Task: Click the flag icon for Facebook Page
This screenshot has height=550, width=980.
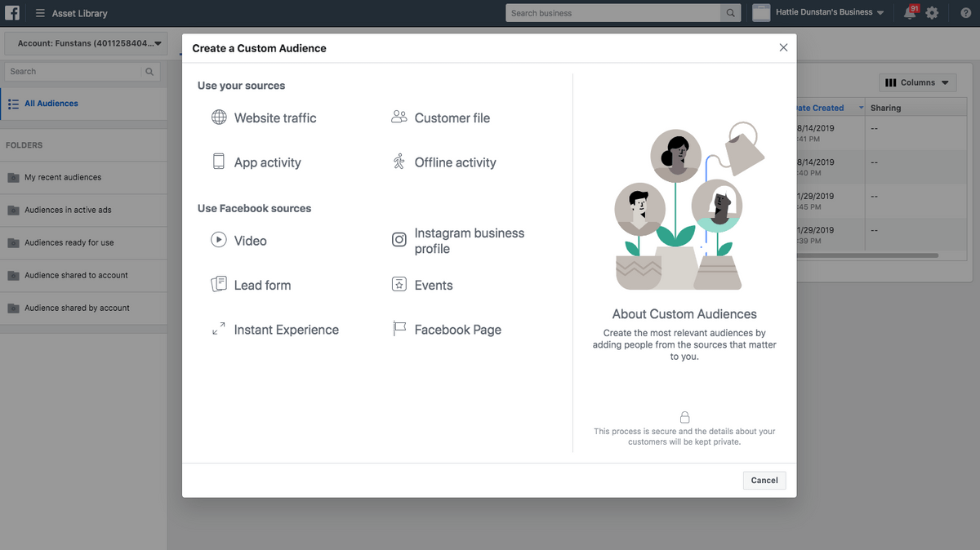Action: coord(399,329)
